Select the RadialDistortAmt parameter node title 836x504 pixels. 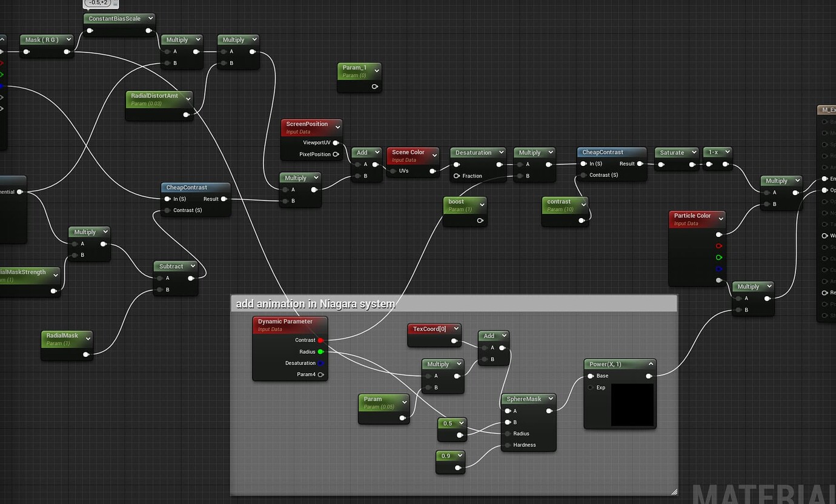click(154, 96)
